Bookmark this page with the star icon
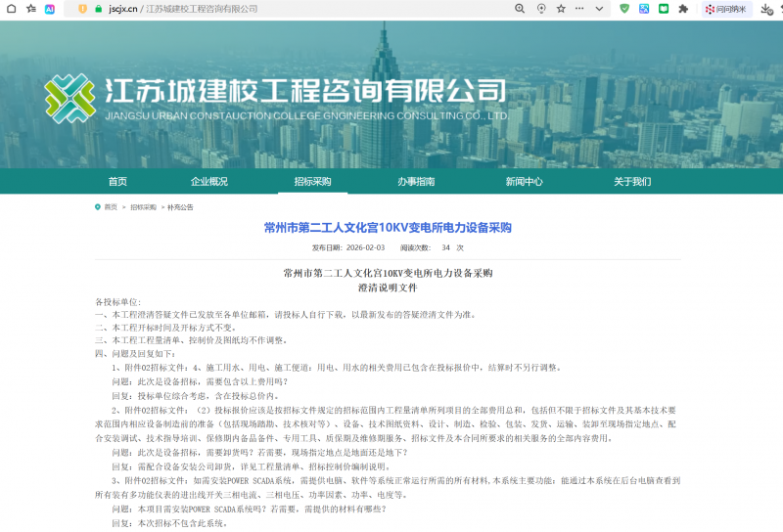The image size is (783, 532). 561,8
